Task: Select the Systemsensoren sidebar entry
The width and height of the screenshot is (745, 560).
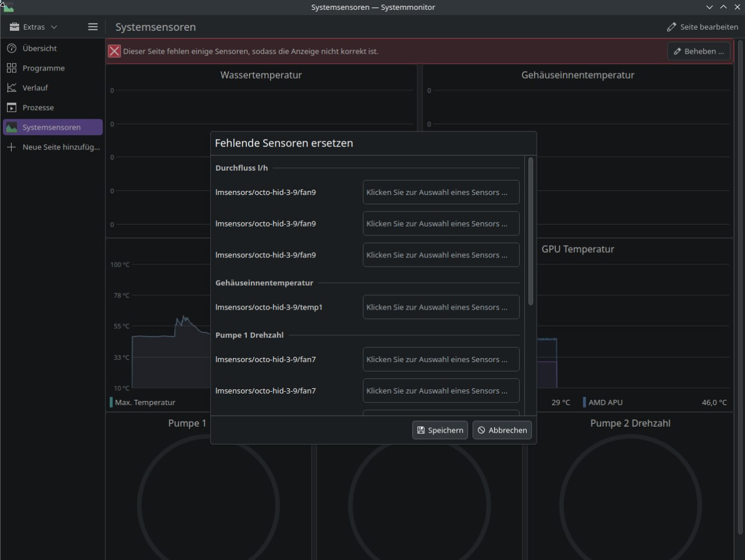Action: 52,127
